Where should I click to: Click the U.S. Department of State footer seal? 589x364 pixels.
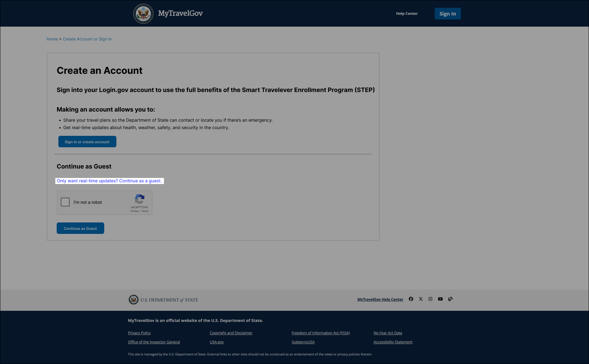pos(134,300)
